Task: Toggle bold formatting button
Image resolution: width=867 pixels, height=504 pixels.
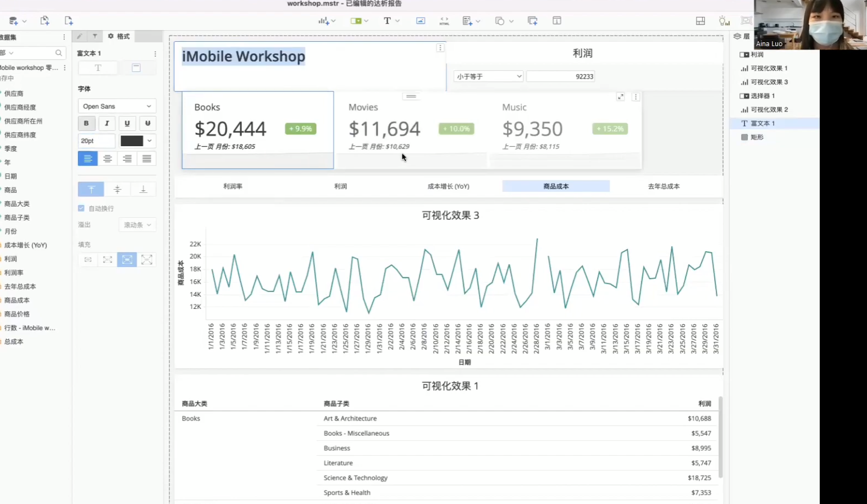Action: pyautogui.click(x=86, y=123)
